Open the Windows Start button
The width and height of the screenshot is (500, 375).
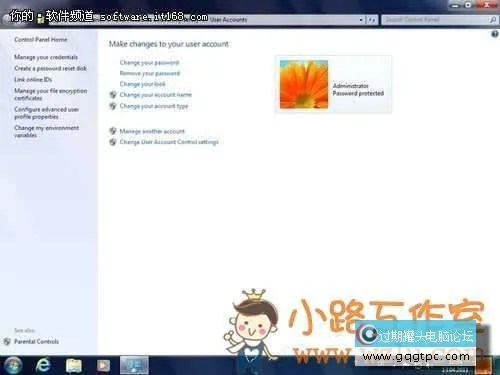(13, 365)
